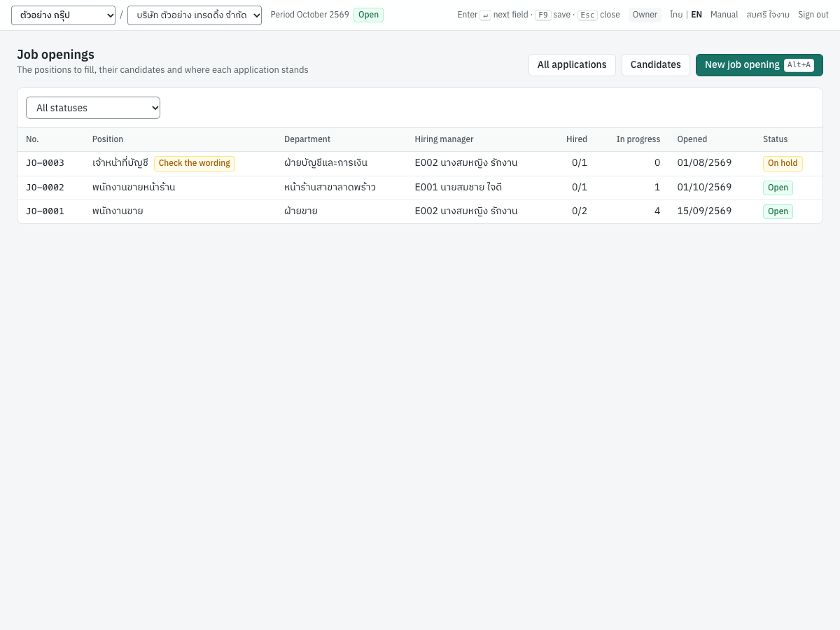
Task: Click the Opened column header
Action: point(692,139)
